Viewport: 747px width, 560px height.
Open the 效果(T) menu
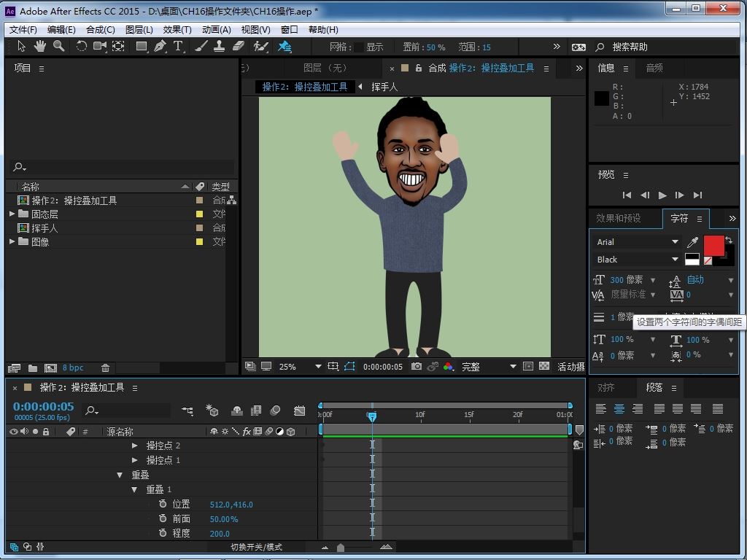[x=177, y=30]
